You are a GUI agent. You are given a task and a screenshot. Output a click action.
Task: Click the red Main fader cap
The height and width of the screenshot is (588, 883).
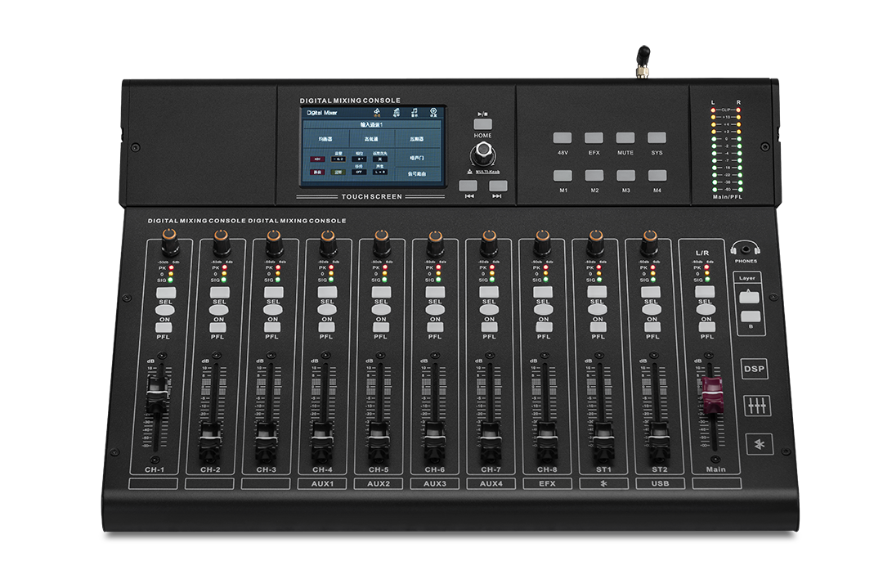711,394
